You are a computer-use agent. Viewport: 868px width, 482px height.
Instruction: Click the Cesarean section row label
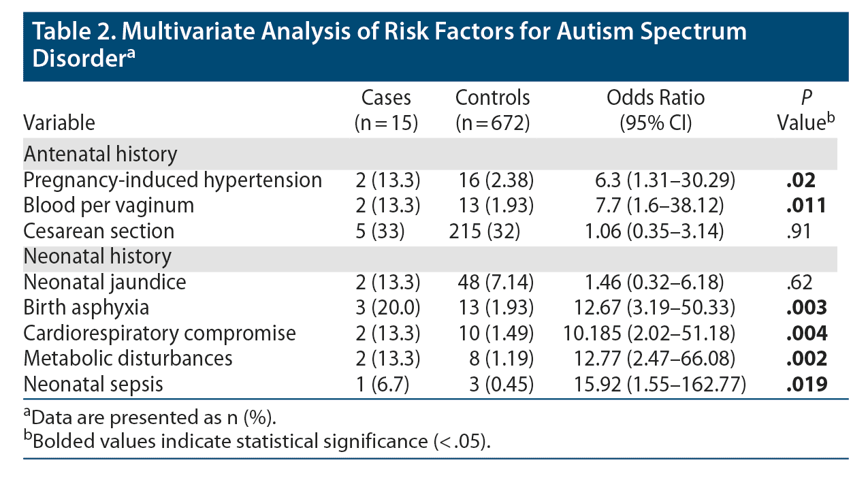tap(99, 231)
